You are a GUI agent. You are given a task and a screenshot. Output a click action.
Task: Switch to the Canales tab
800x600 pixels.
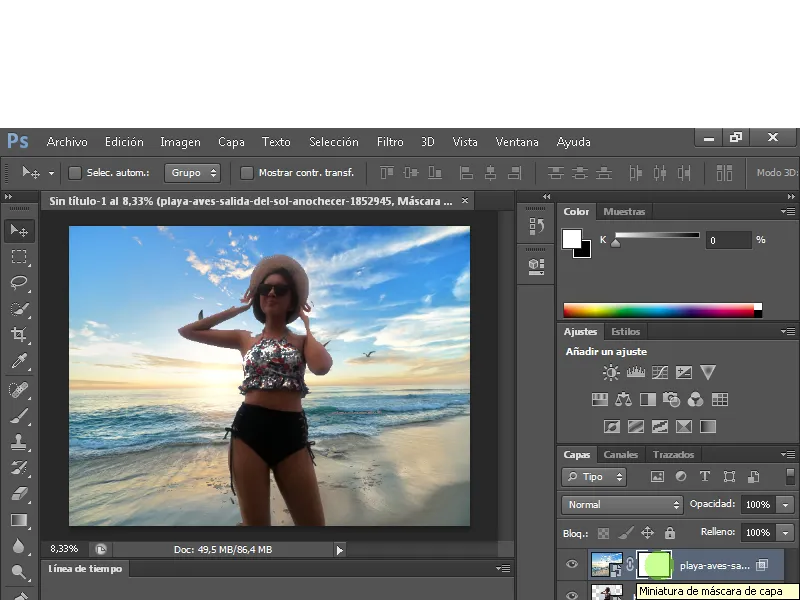tap(620, 455)
